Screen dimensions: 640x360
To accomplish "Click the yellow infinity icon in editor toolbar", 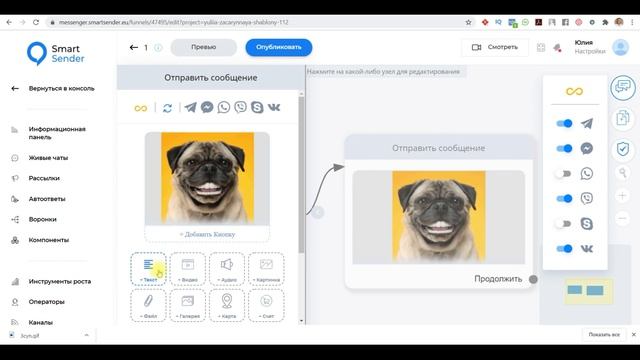I will click(x=140, y=108).
